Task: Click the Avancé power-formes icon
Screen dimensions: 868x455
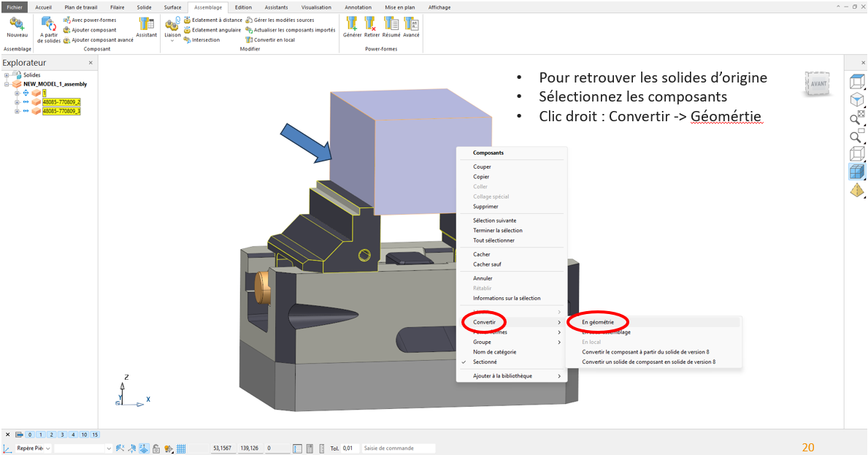Action: click(x=411, y=24)
